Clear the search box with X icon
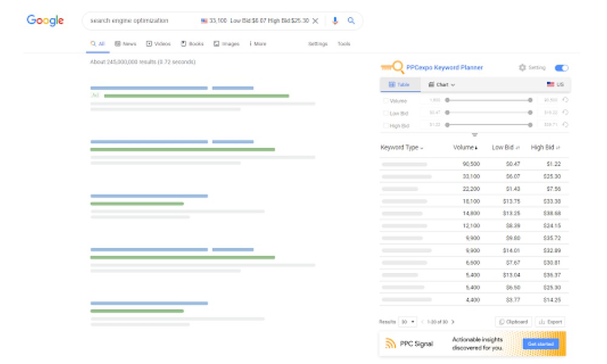Image resolution: width=607 pixels, height=364 pixels. tap(316, 21)
